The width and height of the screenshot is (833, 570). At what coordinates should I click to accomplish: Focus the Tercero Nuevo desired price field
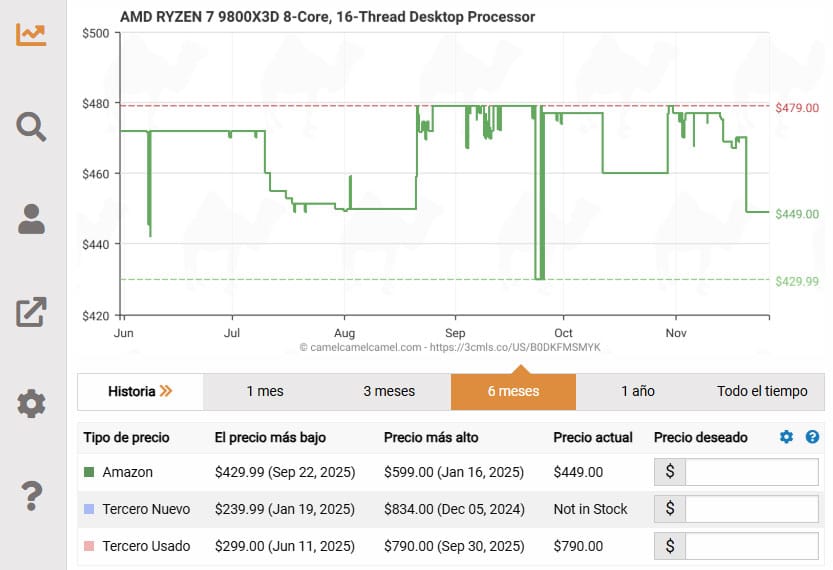(751, 509)
